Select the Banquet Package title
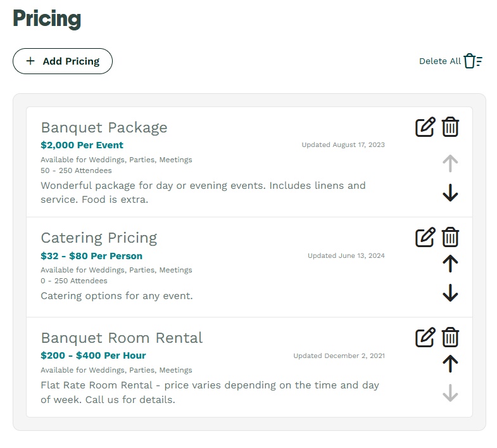Viewport: 497px width, 448px height. point(104,127)
